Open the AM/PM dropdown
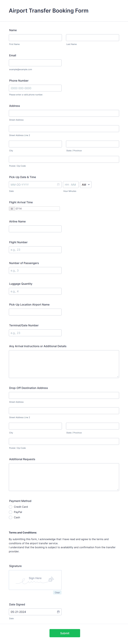This screenshot has height=644, width=128. pos(86,185)
